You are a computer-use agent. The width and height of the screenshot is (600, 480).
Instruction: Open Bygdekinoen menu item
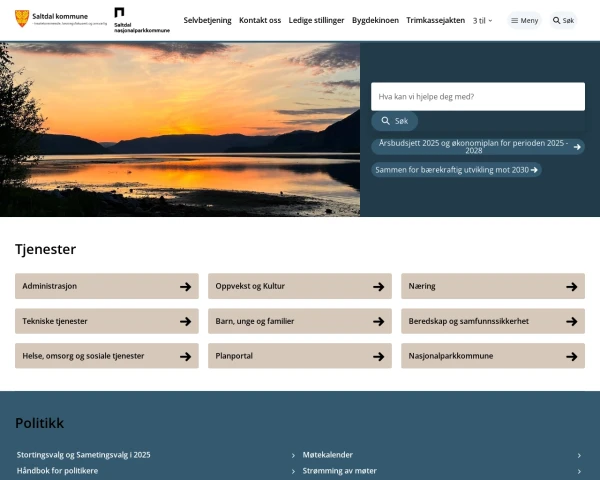[x=375, y=20]
